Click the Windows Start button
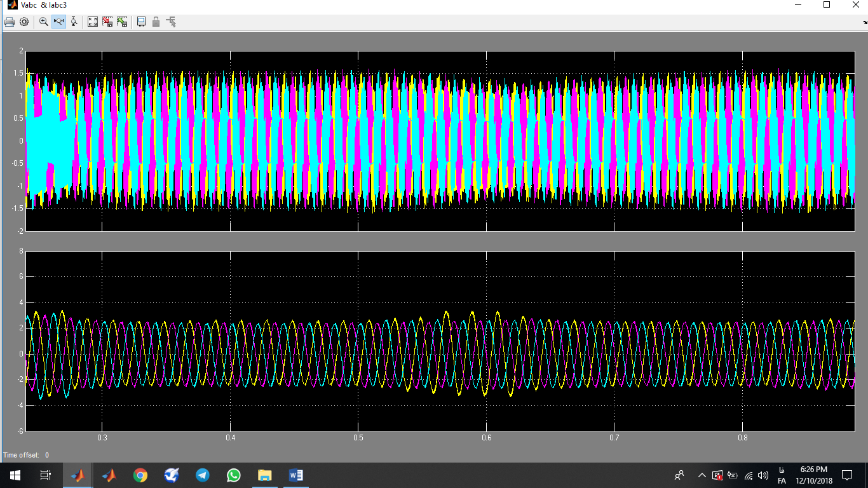This screenshot has width=868, height=488. click(x=15, y=475)
